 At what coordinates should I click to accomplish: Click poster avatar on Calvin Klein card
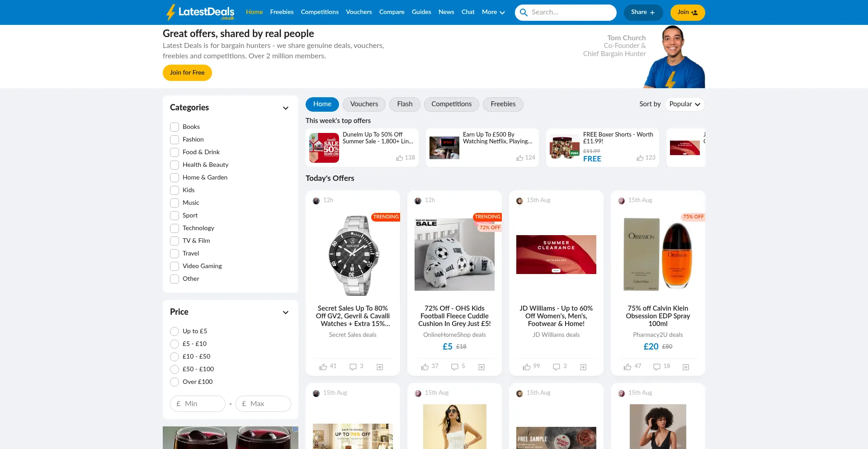622,201
